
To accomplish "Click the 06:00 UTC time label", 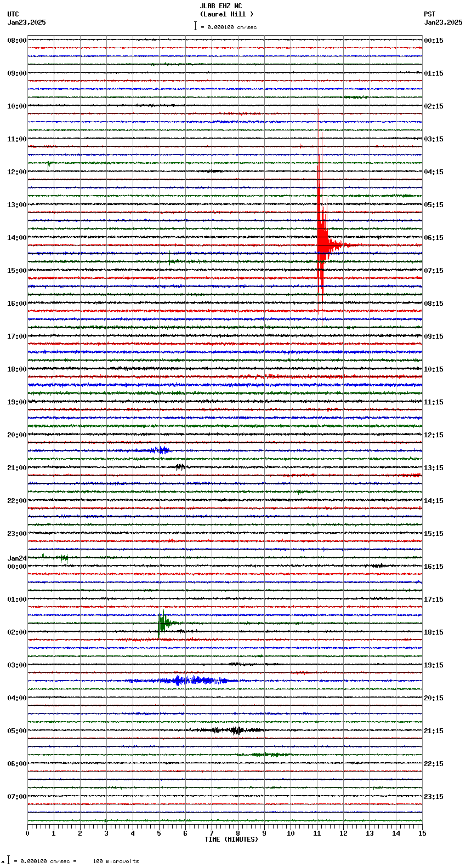I will click(17, 764).
